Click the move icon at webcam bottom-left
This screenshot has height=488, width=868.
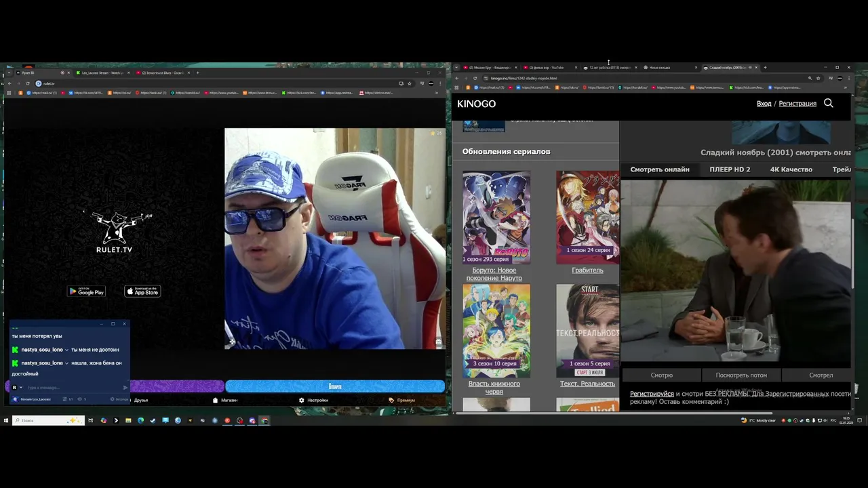(232, 342)
